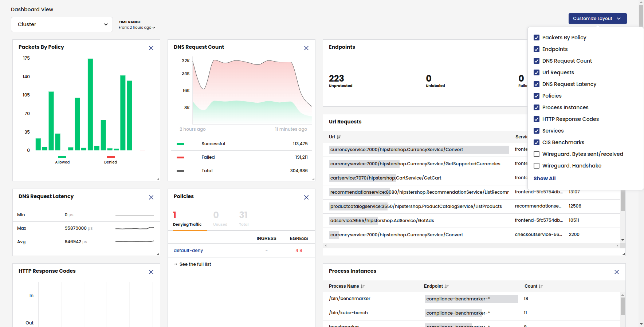Viewport: 644px width, 327px height.
Task: Click the Show All link
Action: [x=545, y=178]
